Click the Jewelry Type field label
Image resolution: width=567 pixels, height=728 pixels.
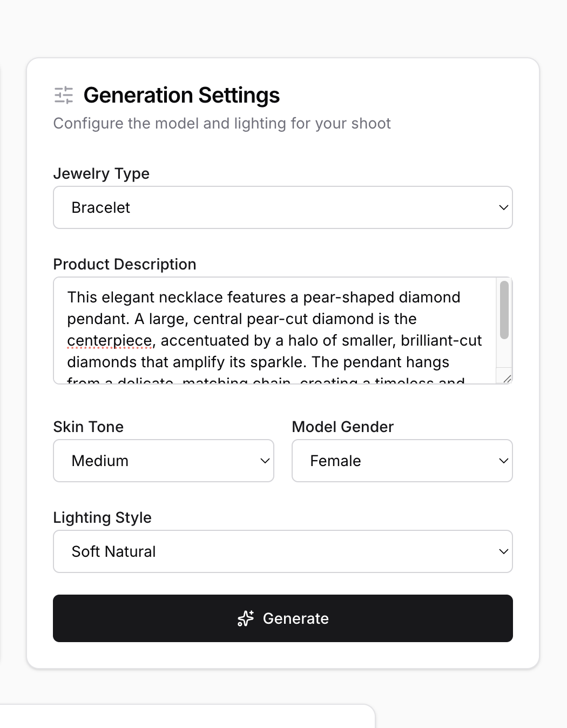(x=102, y=174)
